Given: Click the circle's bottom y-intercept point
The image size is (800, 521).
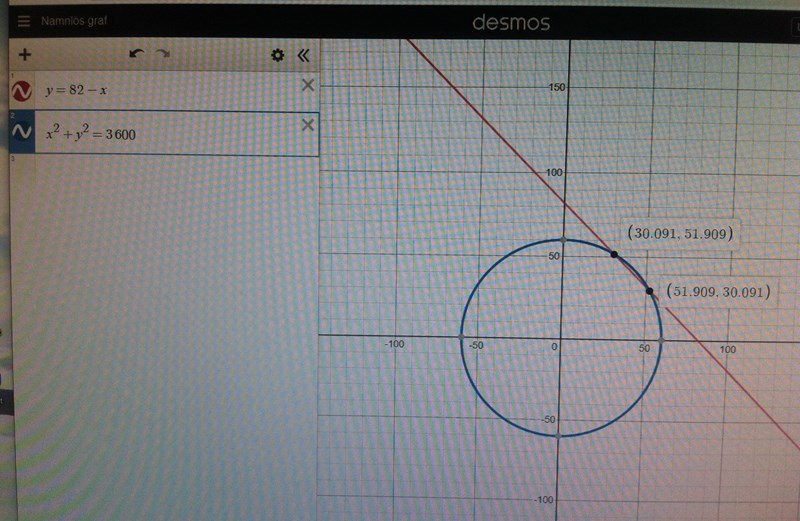Looking at the screenshot, I should click(559, 436).
